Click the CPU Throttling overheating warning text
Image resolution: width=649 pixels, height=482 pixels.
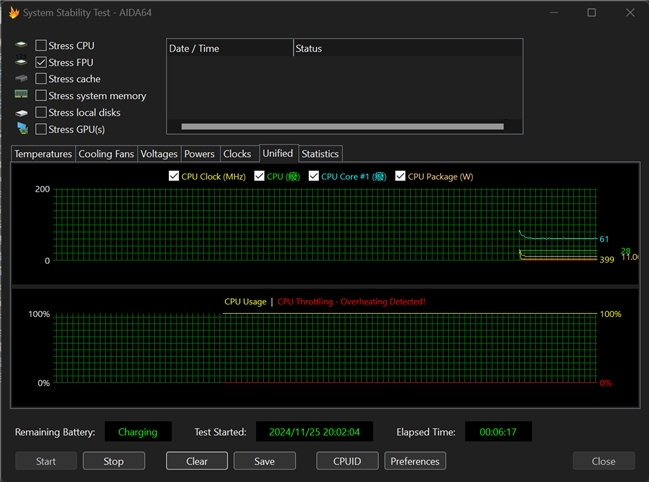pyautogui.click(x=351, y=302)
